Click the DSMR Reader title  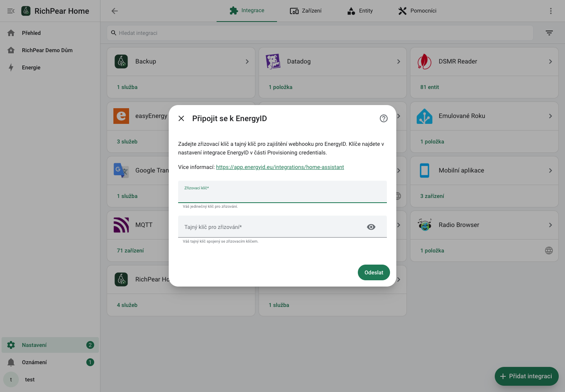tap(458, 62)
